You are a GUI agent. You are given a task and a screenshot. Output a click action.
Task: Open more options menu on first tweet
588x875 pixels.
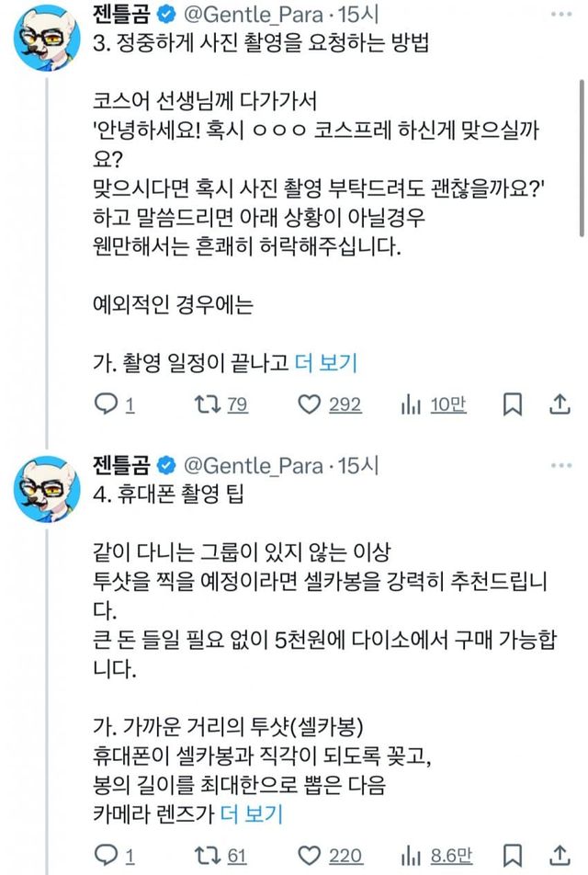click(557, 16)
